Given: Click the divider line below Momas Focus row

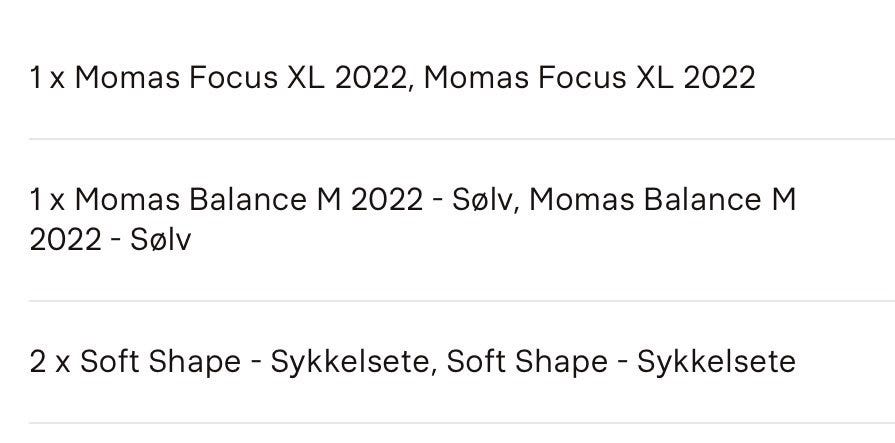Looking at the screenshot, I should coord(461,139).
